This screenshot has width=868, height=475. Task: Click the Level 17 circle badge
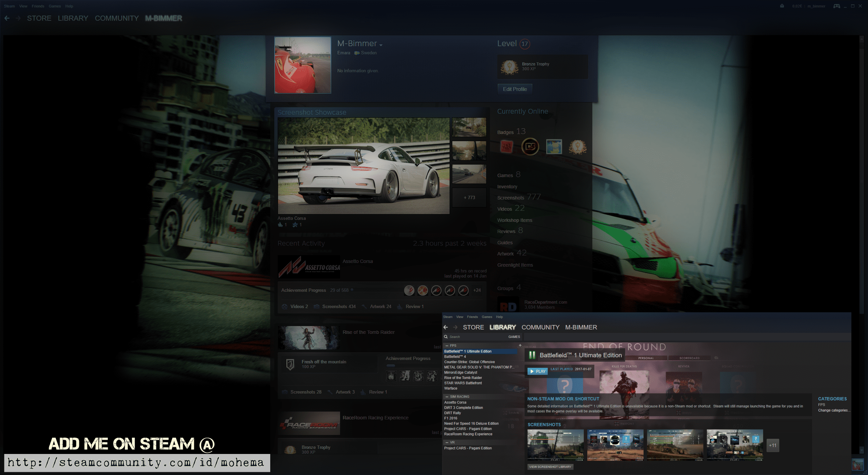pos(525,44)
